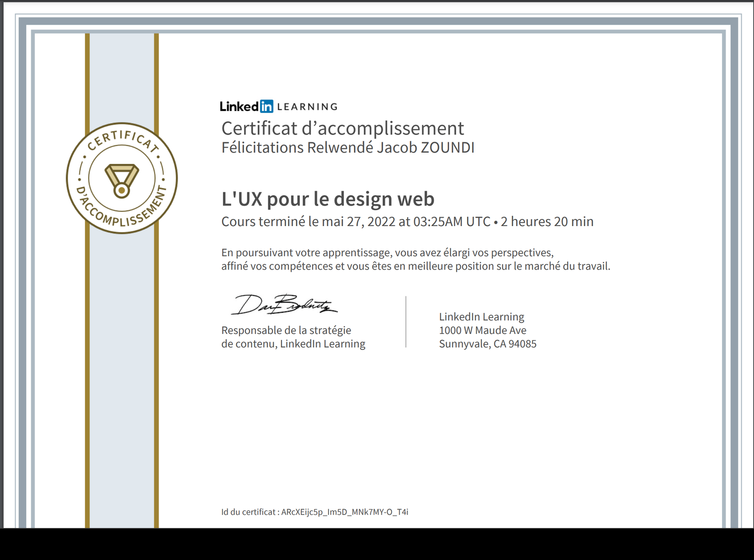Click 'Félicitations Relwendé Jacob ZOUNDI' line

pos(348,147)
